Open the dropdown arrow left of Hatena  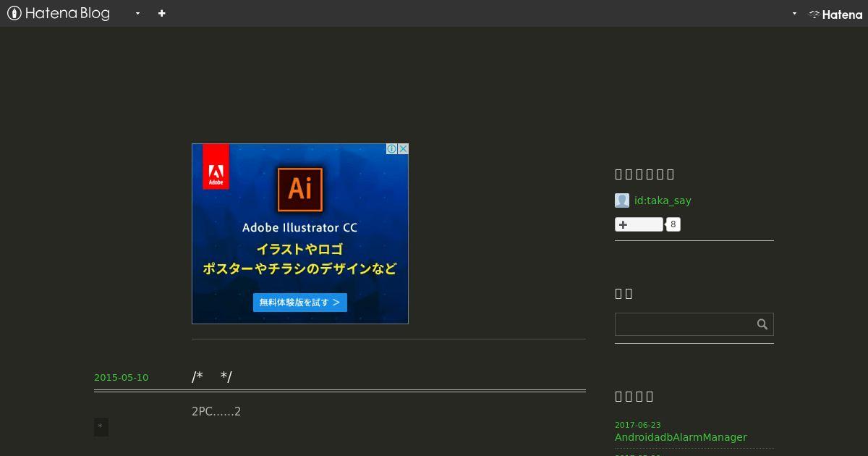point(794,13)
